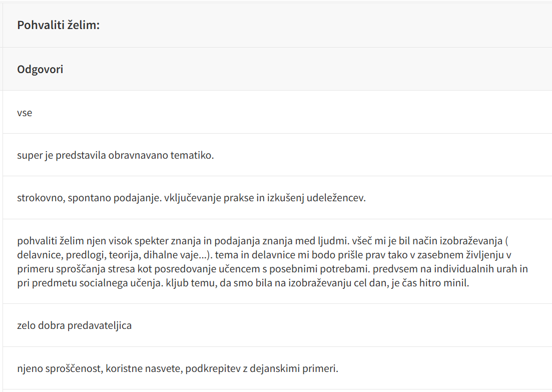Select the row beginning 'strokovno, spontano podajanje'
This screenshot has width=552, height=392.
pos(191,198)
